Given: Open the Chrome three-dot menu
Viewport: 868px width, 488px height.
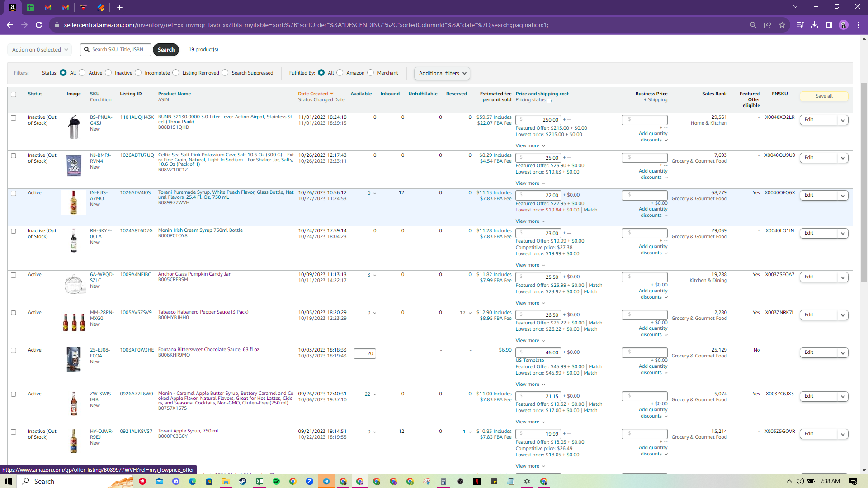Looking at the screenshot, I should [x=858, y=25].
